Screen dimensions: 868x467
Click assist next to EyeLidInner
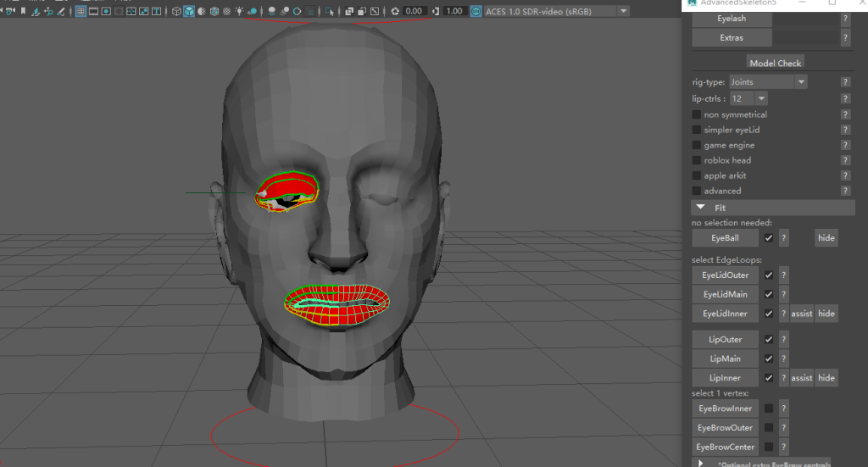click(x=802, y=314)
